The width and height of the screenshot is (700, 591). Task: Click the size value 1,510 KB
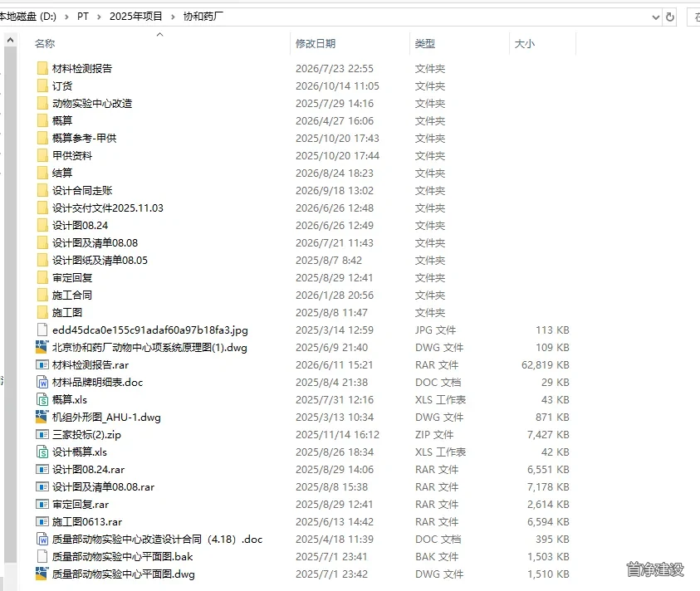548,574
